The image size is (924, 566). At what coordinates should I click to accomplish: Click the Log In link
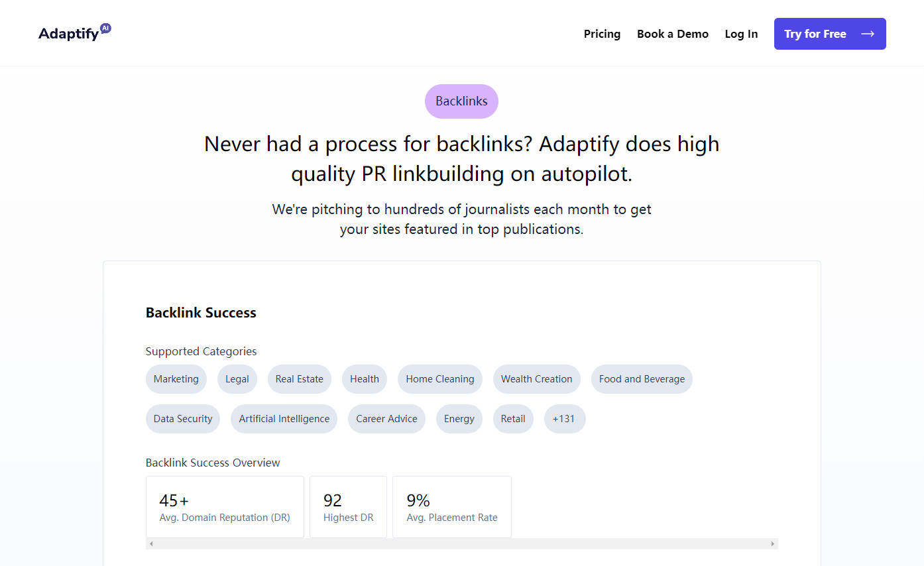tap(740, 34)
